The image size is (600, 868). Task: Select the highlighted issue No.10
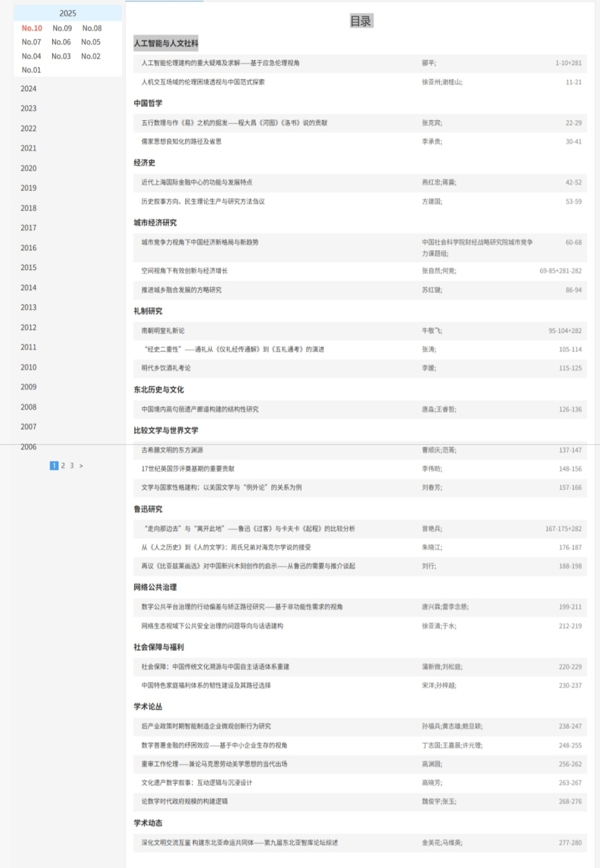point(32,28)
